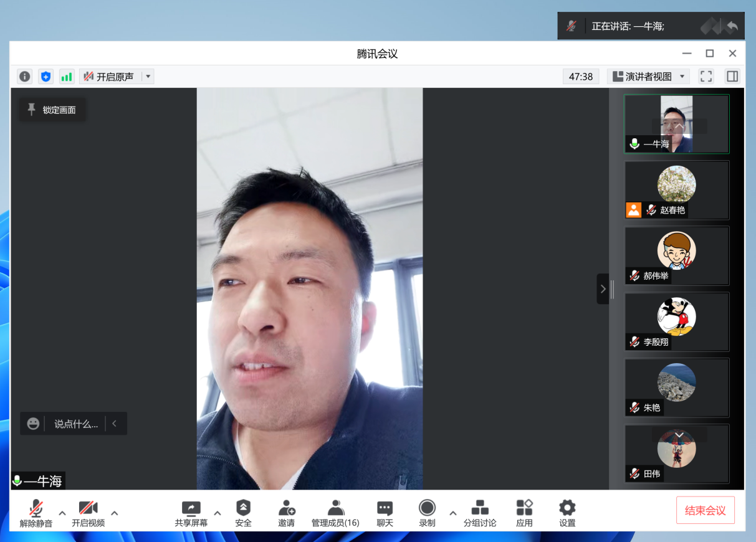Pin the video with 锁定画面
756x542 pixels.
tap(52, 110)
